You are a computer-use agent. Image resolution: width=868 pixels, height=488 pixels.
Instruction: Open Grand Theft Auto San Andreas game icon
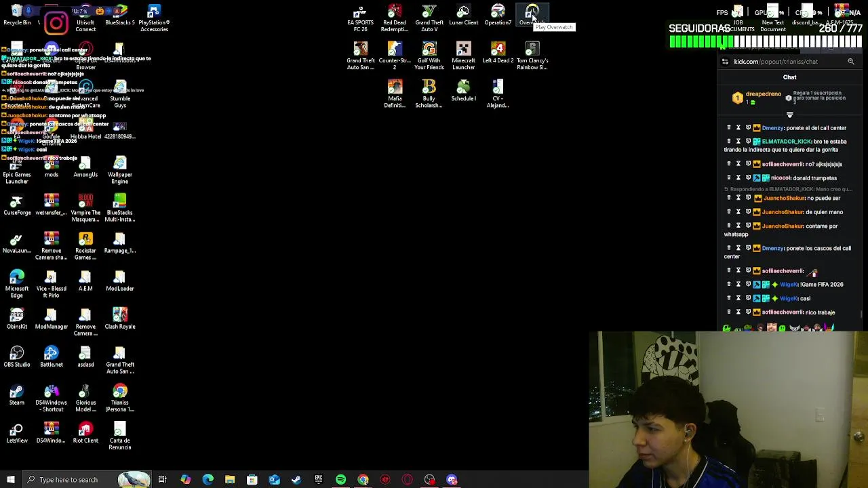point(360,56)
